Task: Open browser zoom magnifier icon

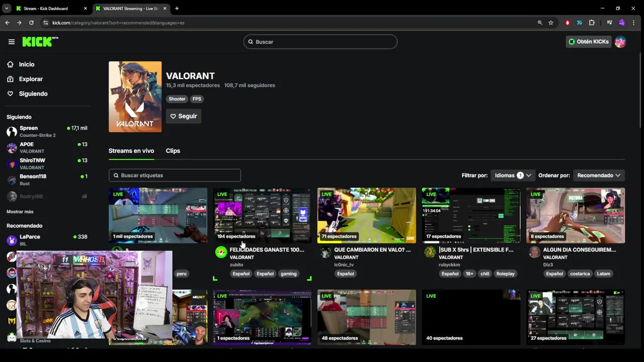Action: (x=540, y=23)
